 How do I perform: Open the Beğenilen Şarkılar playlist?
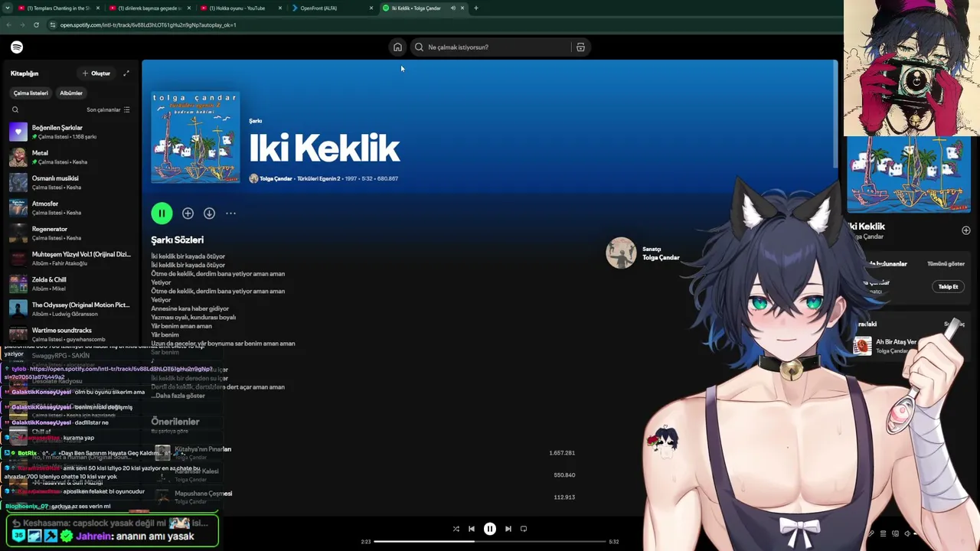click(x=70, y=132)
